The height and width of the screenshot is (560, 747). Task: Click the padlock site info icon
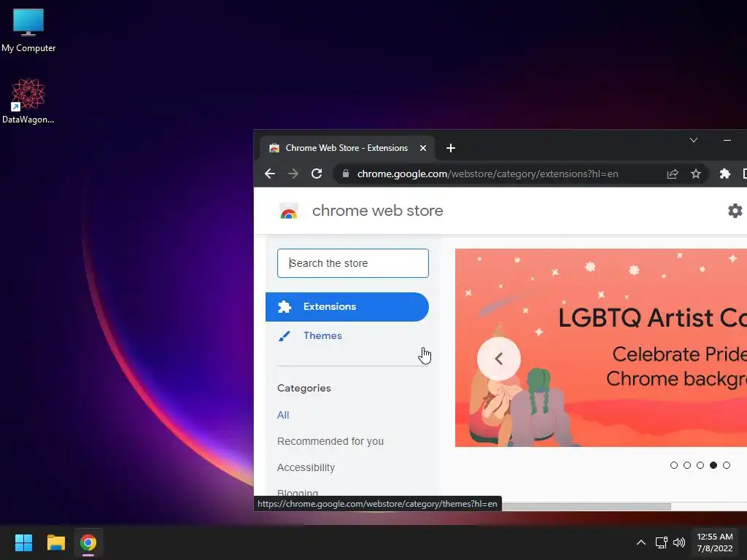(x=346, y=174)
